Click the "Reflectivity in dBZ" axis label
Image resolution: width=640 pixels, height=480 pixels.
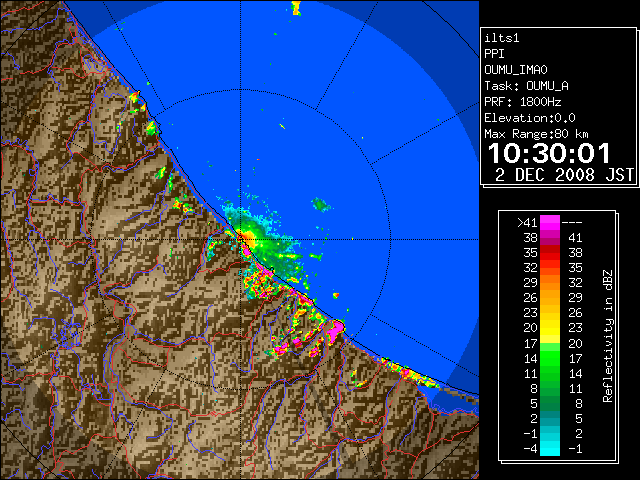pyautogui.click(x=608, y=336)
